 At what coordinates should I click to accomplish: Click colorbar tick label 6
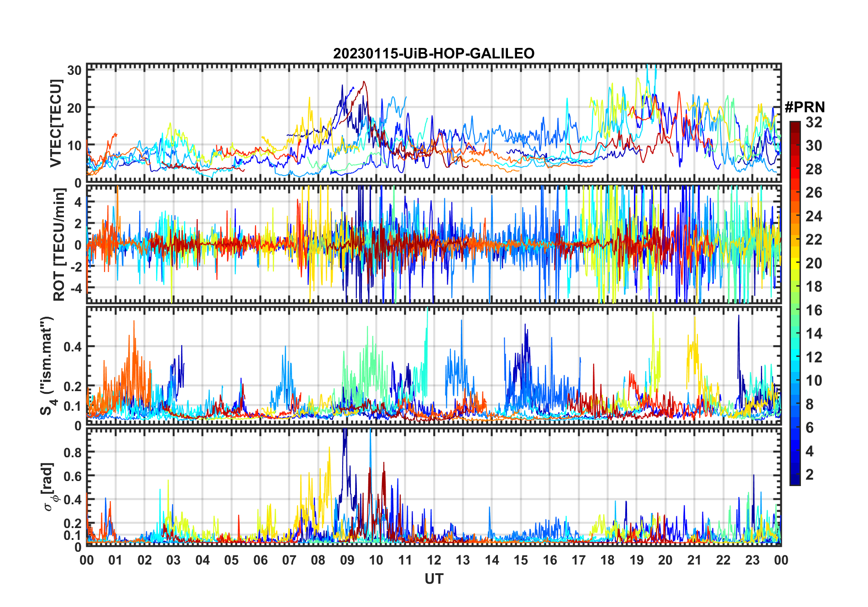coord(810,428)
